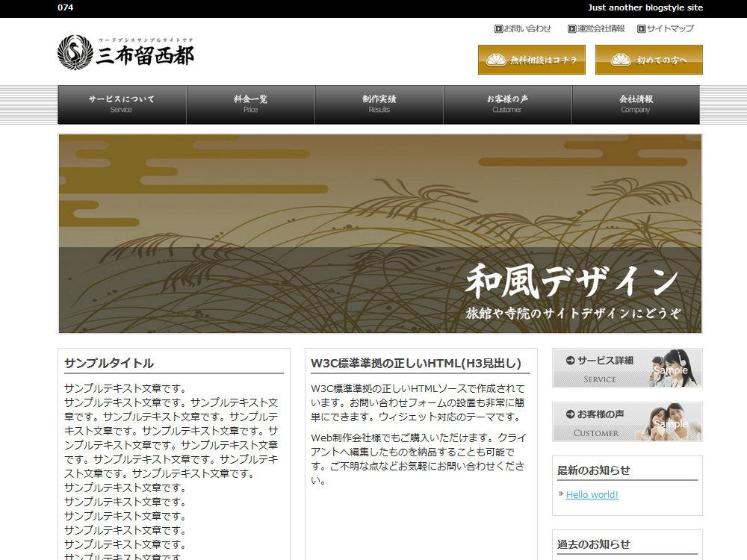Screen dimensions: 747x560
Task: Open the 料金一覧 Price menu
Action: [x=250, y=105]
